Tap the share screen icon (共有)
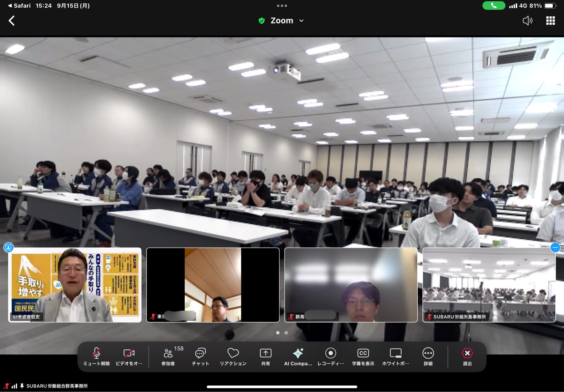This screenshot has width=564, height=392. (266, 356)
